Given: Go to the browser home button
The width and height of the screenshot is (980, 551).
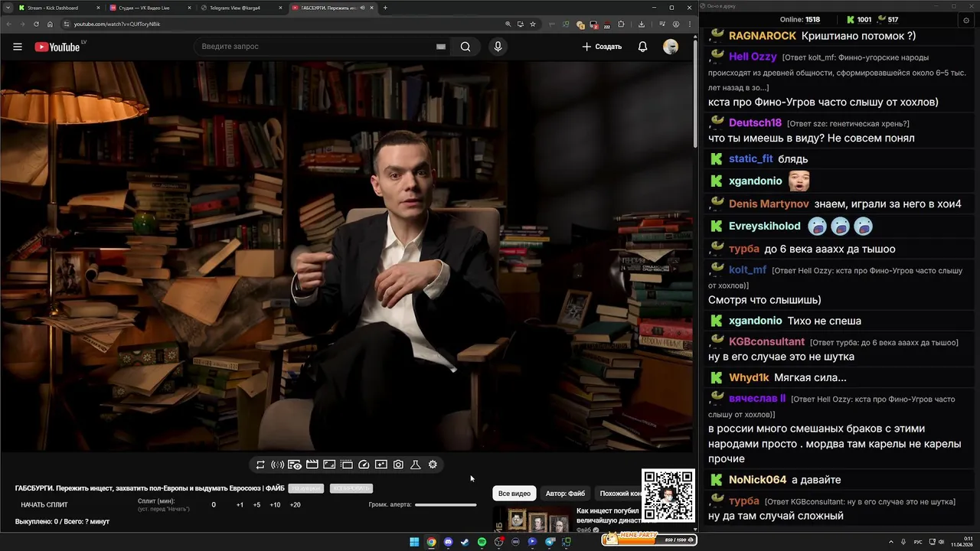Looking at the screenshot, I should (x=50, y=24).
